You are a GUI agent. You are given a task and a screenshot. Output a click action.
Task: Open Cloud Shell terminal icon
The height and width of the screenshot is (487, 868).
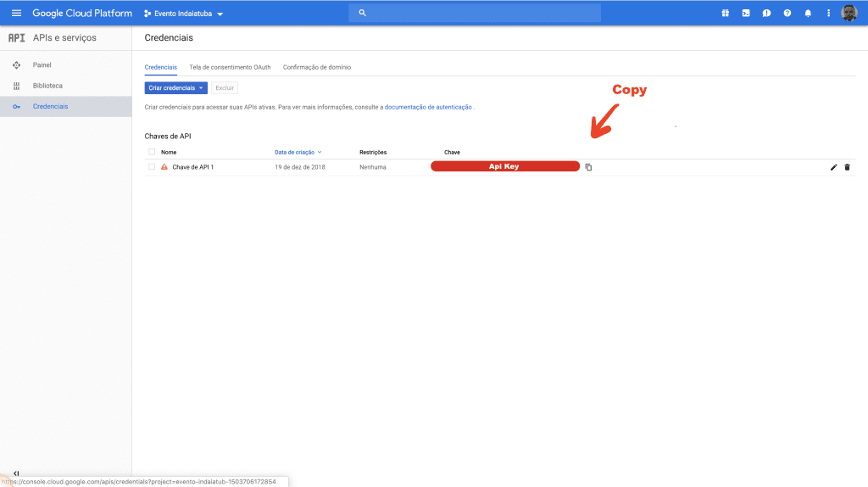[x=746, y=14]
